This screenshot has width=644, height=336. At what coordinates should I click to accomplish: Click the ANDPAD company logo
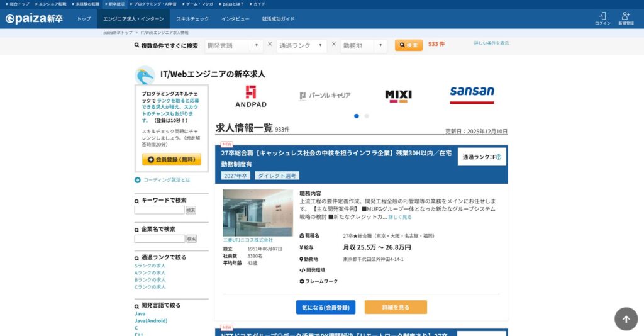[x=250, y=96]
